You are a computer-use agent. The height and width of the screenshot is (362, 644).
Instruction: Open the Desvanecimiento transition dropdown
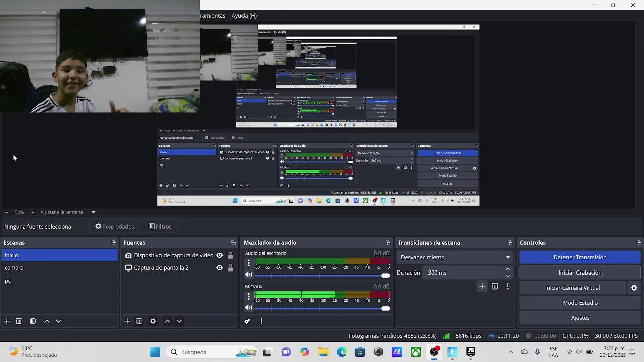coord(455,257)
